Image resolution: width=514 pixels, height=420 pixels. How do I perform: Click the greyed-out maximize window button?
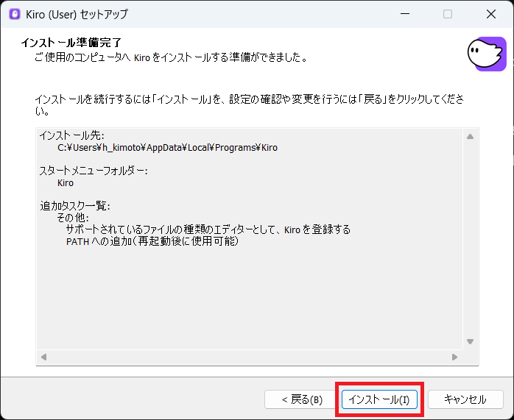point(448,14)
